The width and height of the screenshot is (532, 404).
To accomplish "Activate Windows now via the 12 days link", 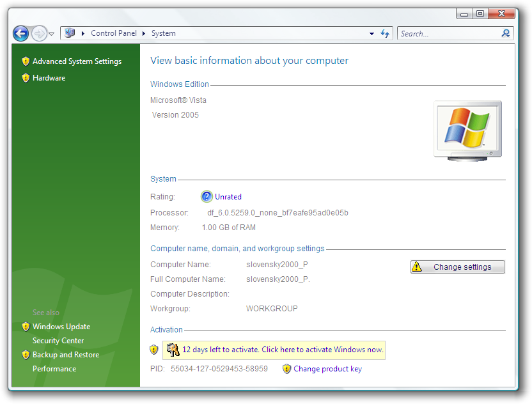I will (x=283, y=350).
